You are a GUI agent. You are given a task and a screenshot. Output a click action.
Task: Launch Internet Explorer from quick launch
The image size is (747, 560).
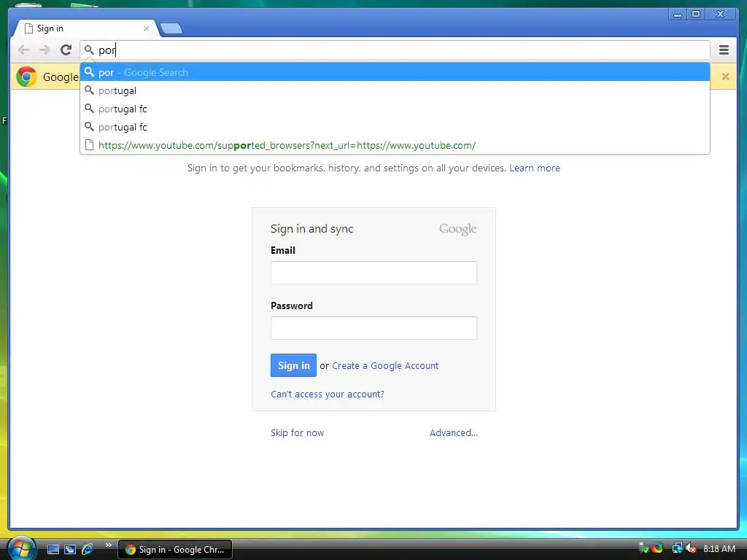coord(88,550)
